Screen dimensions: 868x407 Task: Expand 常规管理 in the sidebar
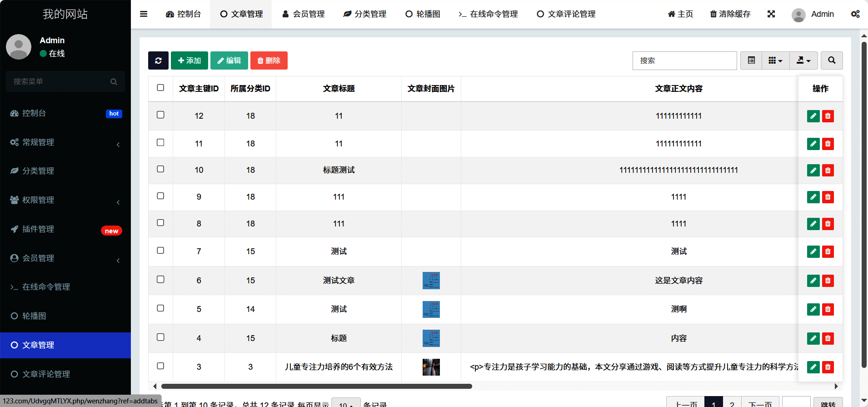[x=65, y=142]
